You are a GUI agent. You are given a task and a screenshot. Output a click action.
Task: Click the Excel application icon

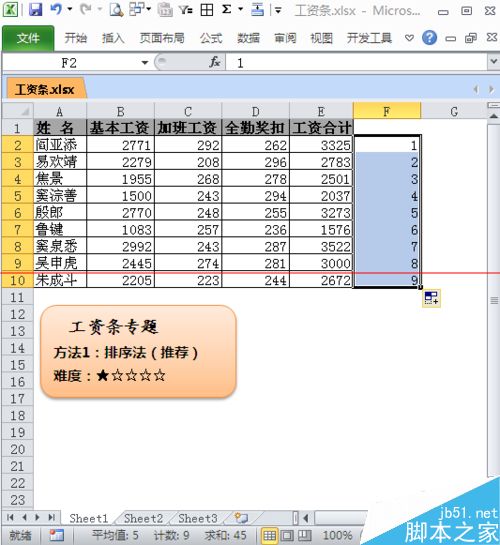point(10,9)
